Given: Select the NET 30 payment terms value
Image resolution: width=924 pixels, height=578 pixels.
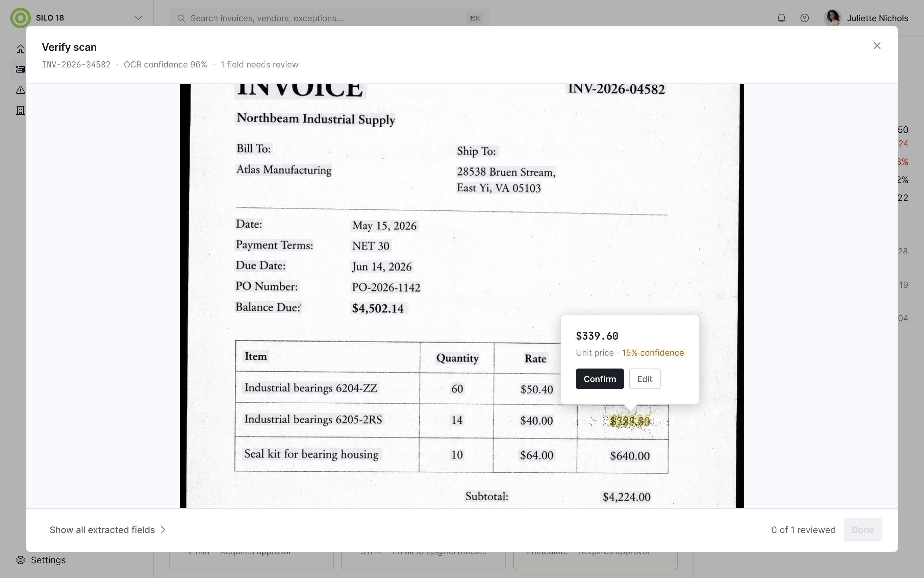Looking at the screenshot, I should click(x=370, y=246).
